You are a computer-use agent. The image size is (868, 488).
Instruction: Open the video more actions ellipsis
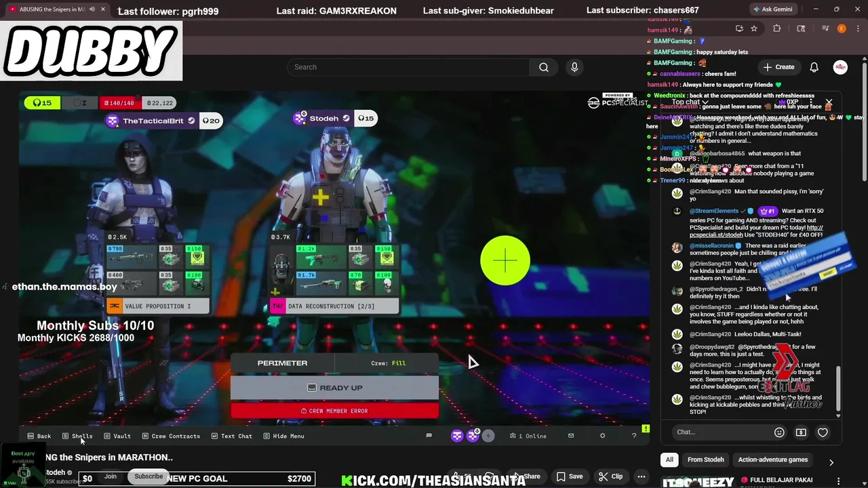641,476
